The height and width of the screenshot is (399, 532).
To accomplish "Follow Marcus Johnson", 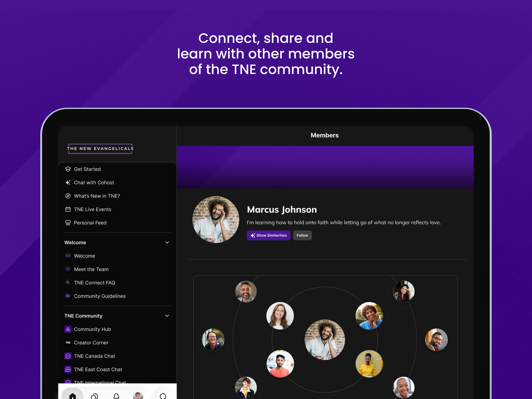I will point(302,235).
